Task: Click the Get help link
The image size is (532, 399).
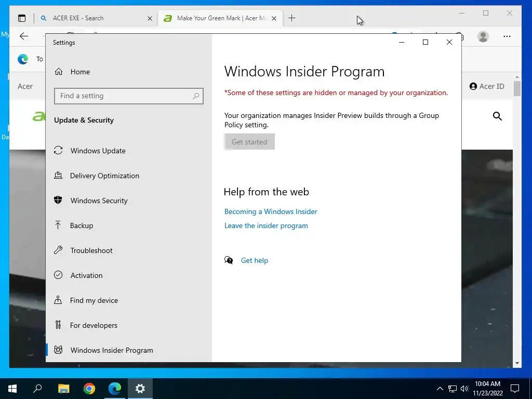Action: click(255, 261)
